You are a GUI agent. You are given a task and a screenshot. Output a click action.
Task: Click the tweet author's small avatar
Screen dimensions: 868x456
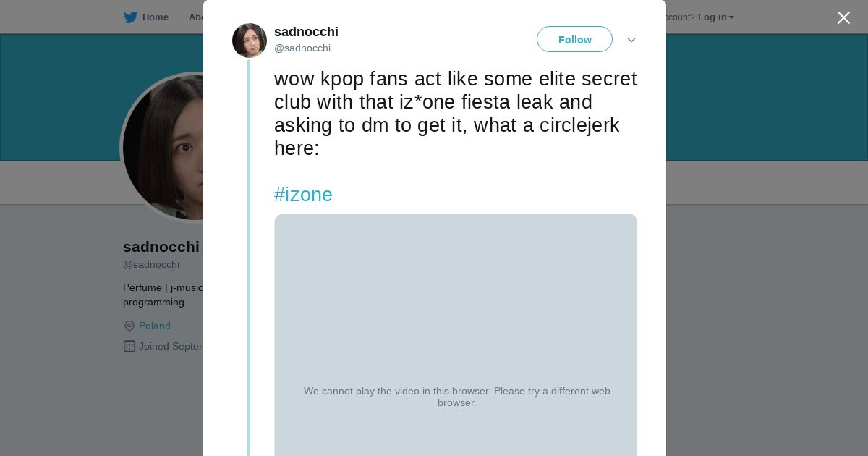pos(250,41)
